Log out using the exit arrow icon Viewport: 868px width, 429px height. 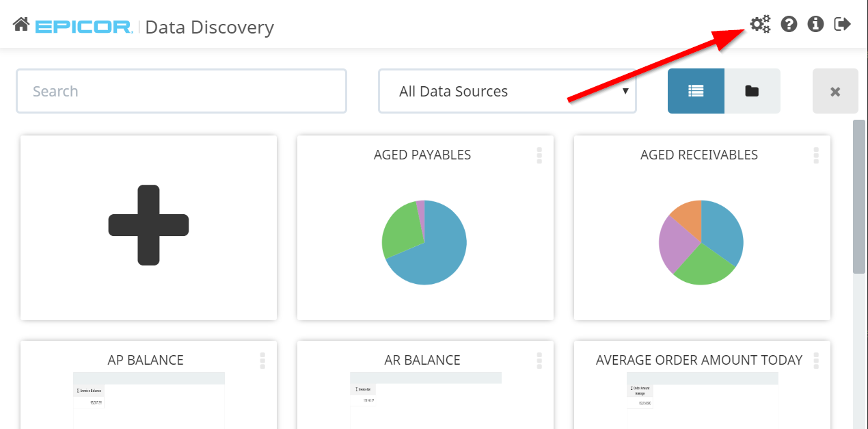point(843,25)
